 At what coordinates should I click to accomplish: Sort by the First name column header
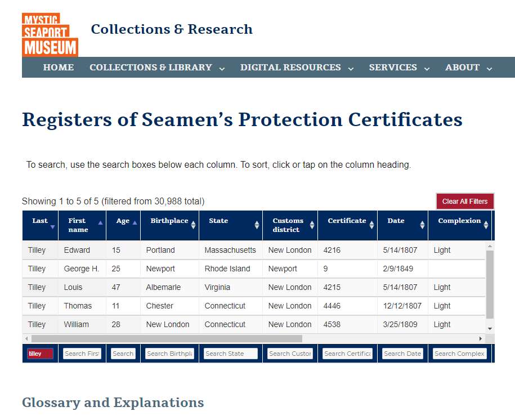pyautogui.click(x=82, y=225)
